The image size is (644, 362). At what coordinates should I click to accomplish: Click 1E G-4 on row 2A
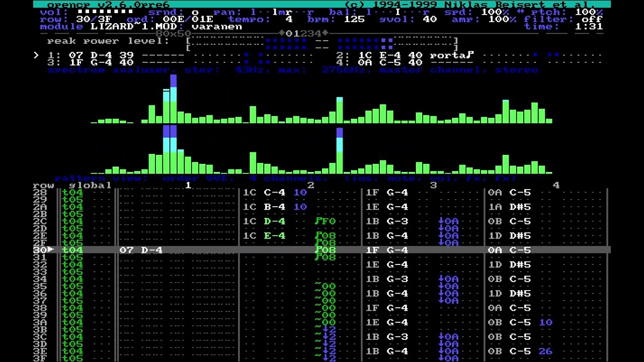(387, 207)
